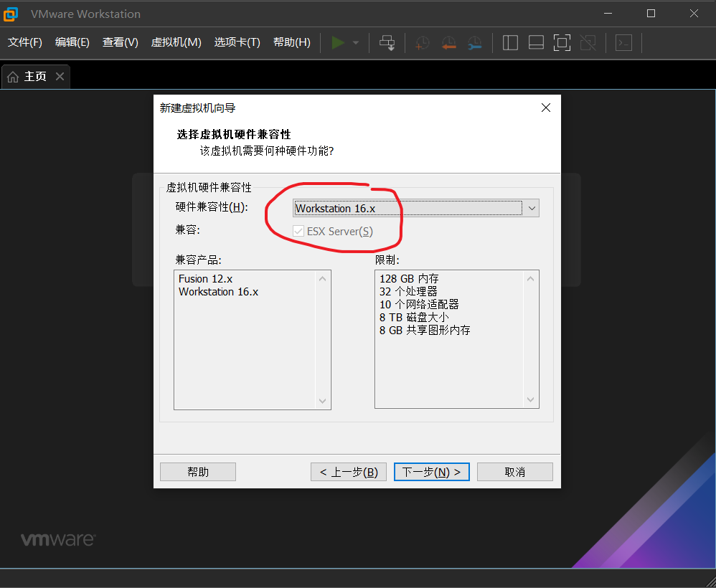Click the 帮助 button in wizard
Screen dimensions: 716x588
[198, 472]
